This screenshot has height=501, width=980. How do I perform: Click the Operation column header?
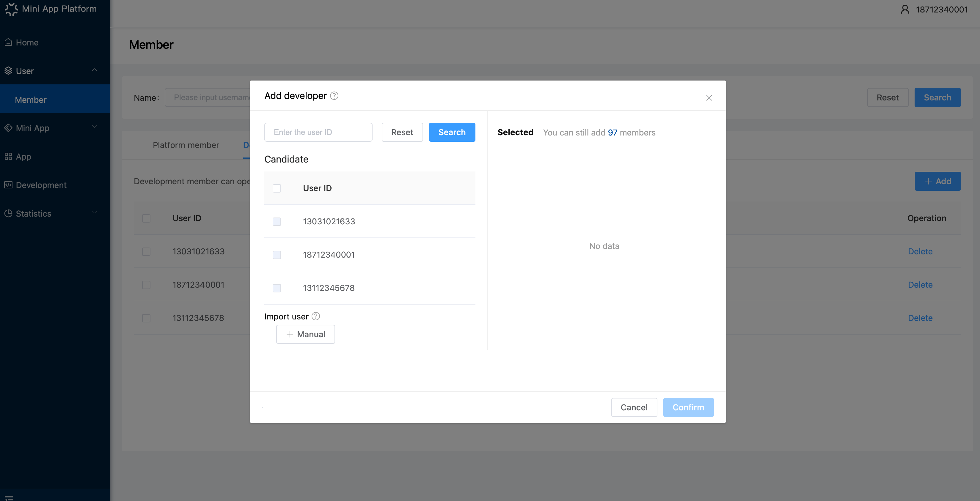pos(927,218)
